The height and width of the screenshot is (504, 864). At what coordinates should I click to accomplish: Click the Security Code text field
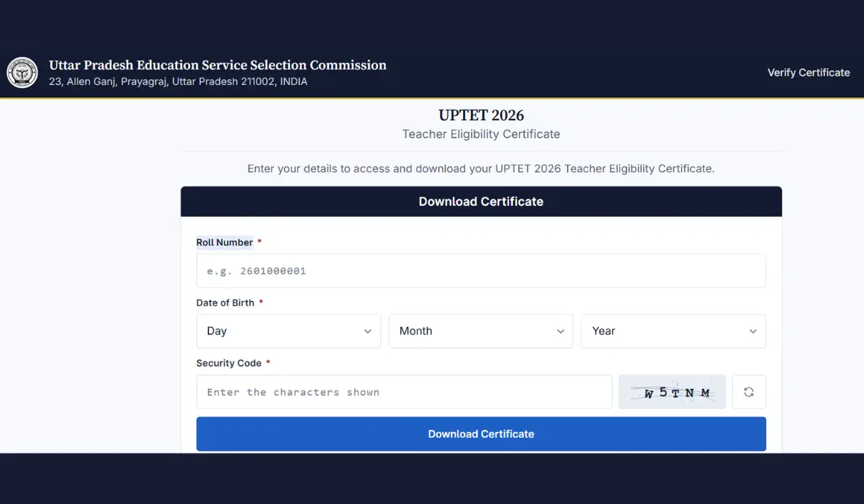(404, 392)
